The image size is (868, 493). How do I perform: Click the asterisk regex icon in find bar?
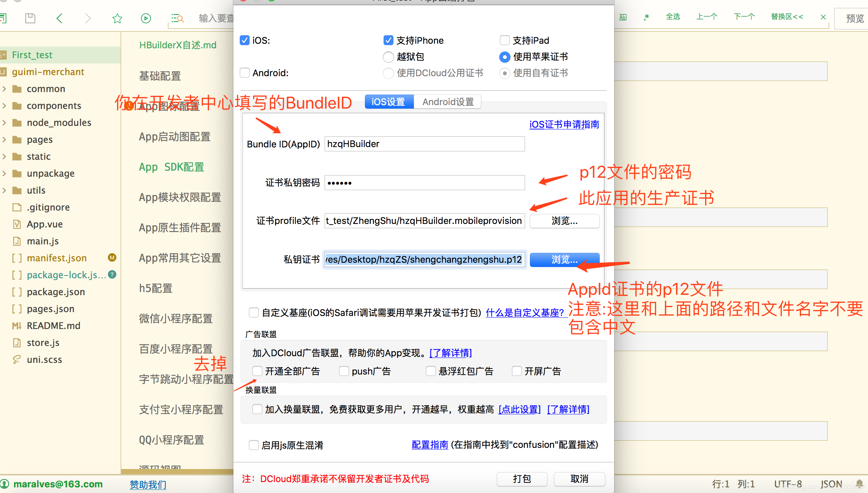click(646, 17)
